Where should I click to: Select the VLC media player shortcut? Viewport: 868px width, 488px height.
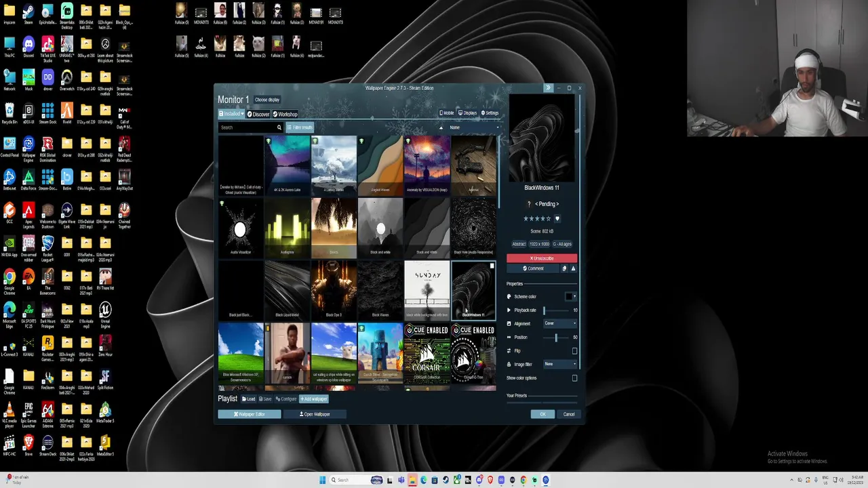click(x=9, y=414)
